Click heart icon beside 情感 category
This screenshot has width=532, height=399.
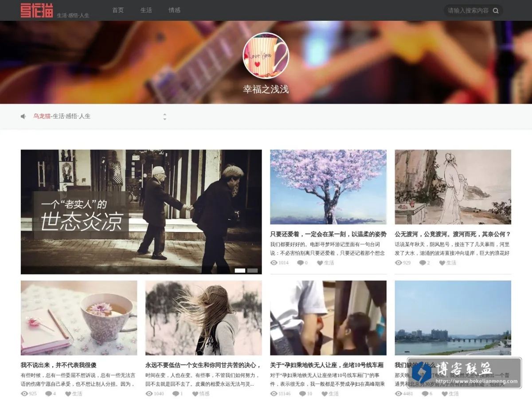point(195,394)
